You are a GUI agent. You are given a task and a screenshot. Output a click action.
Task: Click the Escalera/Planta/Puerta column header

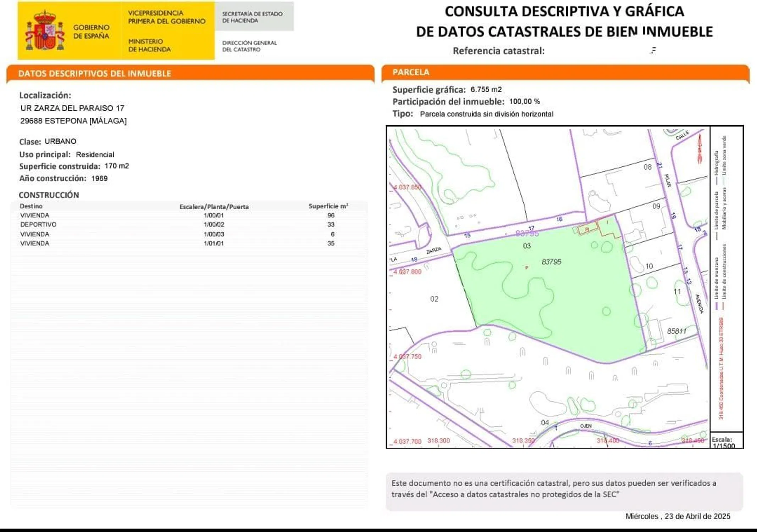(x=214, y=206)
